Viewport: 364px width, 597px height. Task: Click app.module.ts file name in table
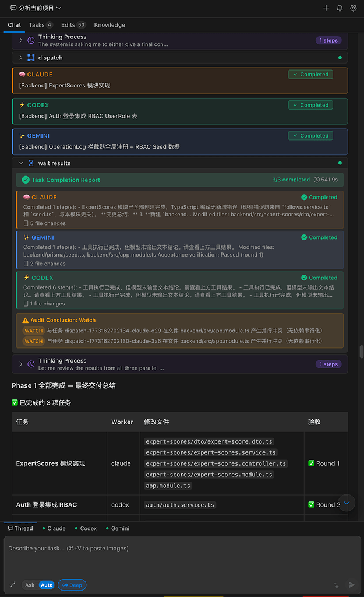[168, 486]
